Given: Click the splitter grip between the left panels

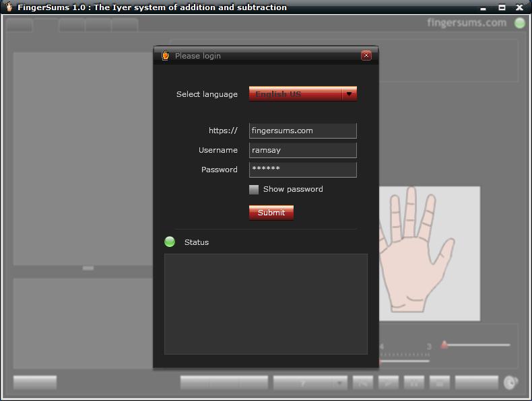Looking at the screenshot, I should click(x=88, y=268).
